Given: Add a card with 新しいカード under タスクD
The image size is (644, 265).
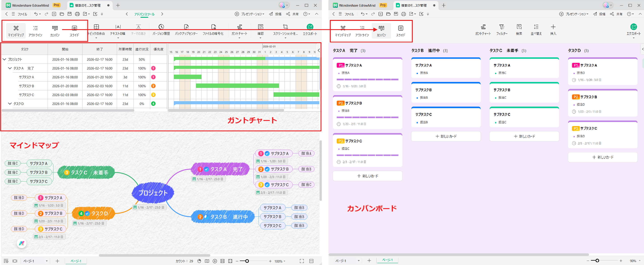Looking at the screenshot, I should tap(603, 157).
